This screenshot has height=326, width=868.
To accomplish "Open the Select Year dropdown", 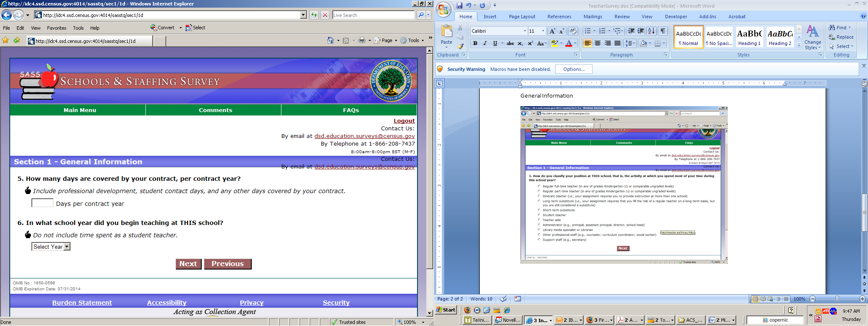I will (51, 247).
